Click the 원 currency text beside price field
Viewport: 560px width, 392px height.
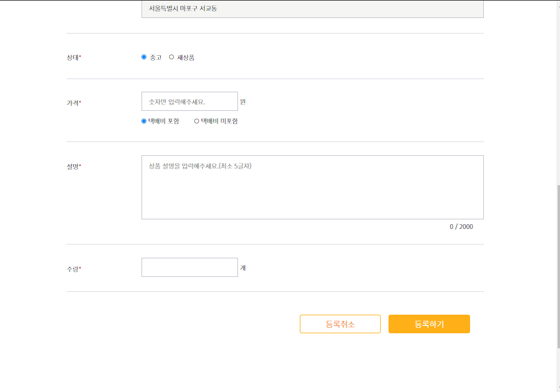point(242,101)
